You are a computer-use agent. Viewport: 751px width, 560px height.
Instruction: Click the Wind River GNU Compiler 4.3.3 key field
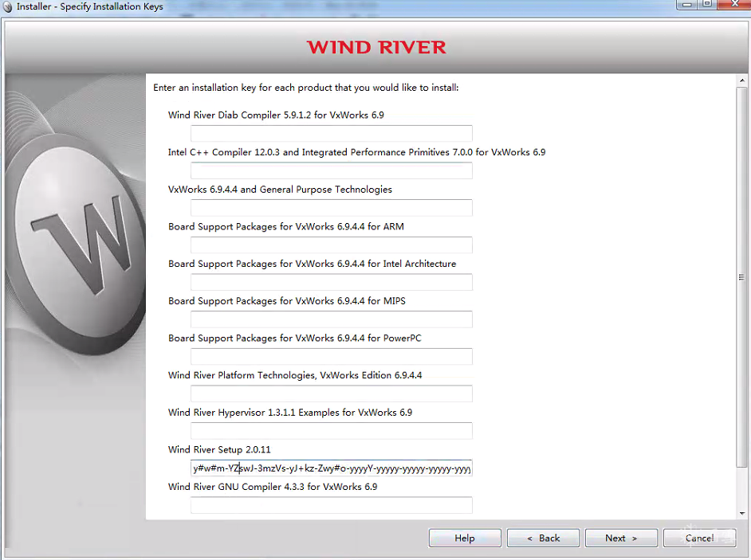tap(332, 505)
